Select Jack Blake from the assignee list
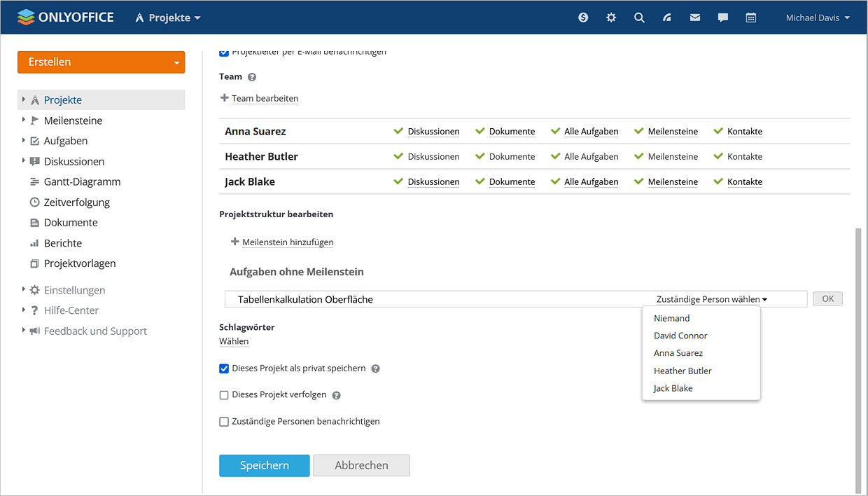Screen dimensions: 868x496 click(701, 388)
